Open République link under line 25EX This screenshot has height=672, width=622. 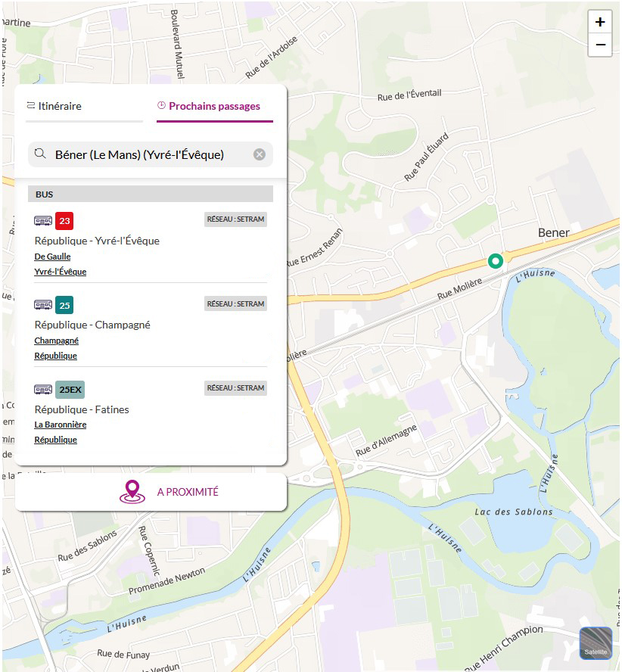(x=55, y=440)
